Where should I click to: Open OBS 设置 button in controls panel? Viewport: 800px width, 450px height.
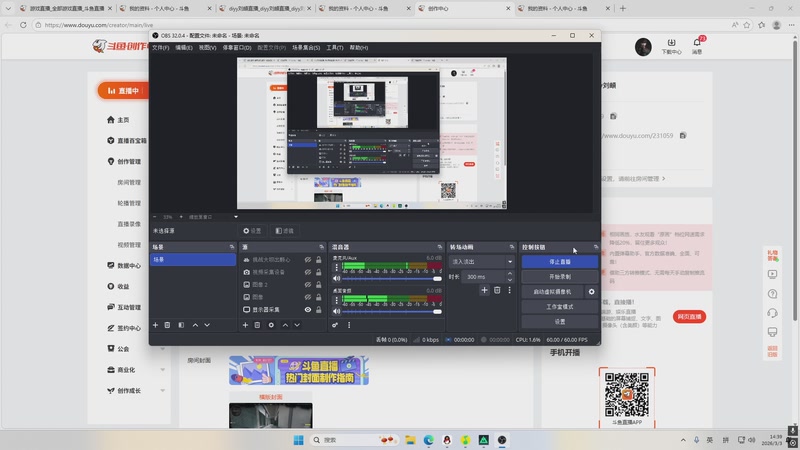560,322
